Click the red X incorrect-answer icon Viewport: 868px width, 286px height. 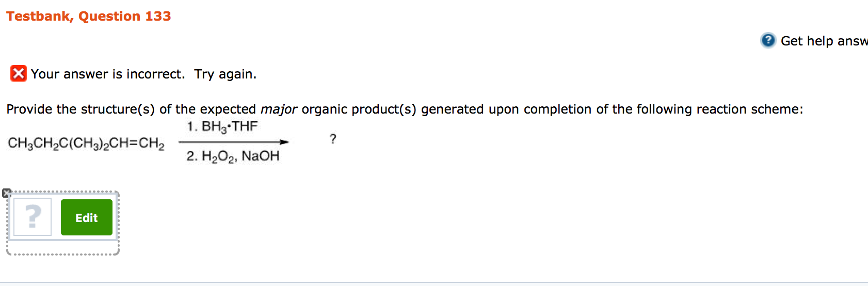18,74
